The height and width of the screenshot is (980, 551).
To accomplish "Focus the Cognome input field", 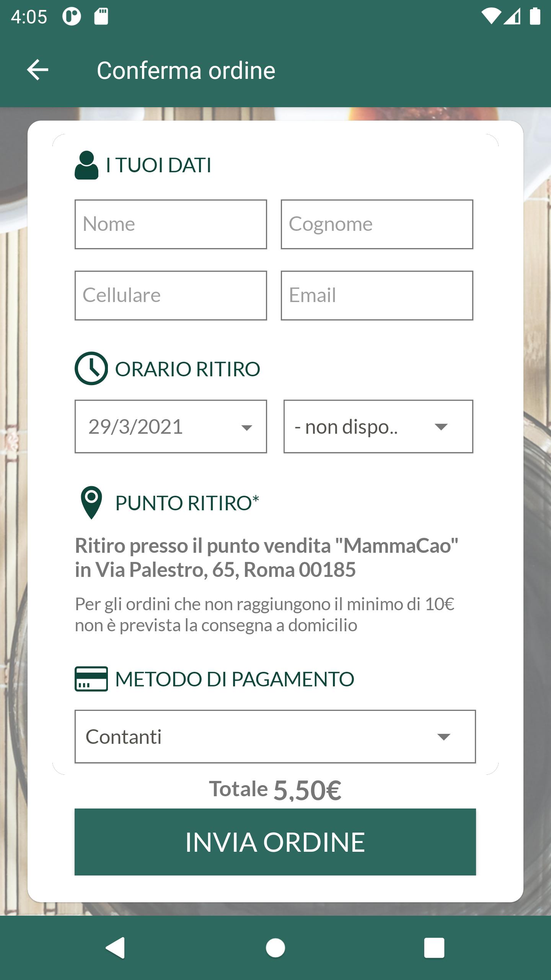I will pyautogui.click(x=377, y=224).
